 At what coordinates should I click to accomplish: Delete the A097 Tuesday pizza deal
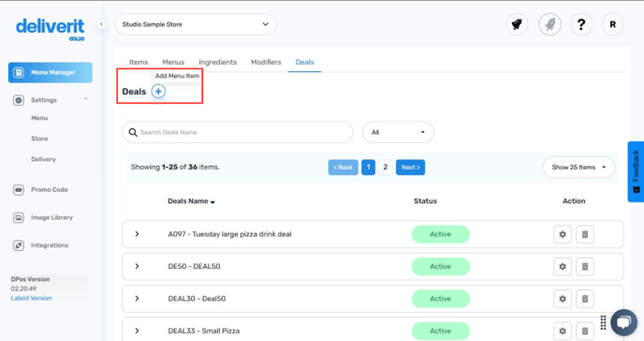click(585, 234)
